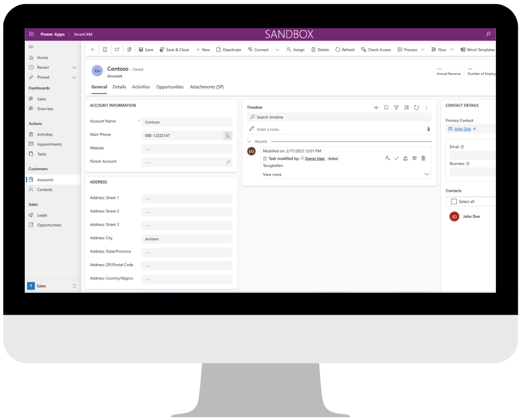Call using the phone icon beside Main Phone
The width and height of the screenshot is (519, 420).
(x=228, y=135)
